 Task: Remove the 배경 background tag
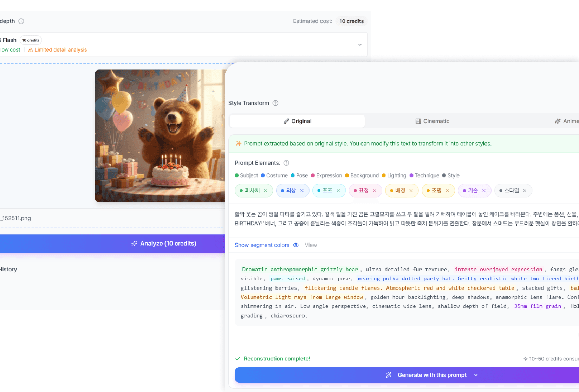411,191
